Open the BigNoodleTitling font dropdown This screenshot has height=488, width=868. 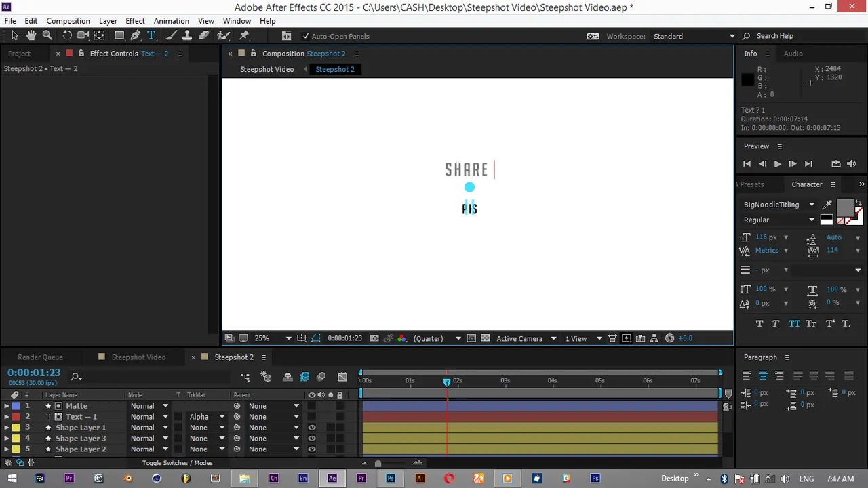tap(778, 205)
